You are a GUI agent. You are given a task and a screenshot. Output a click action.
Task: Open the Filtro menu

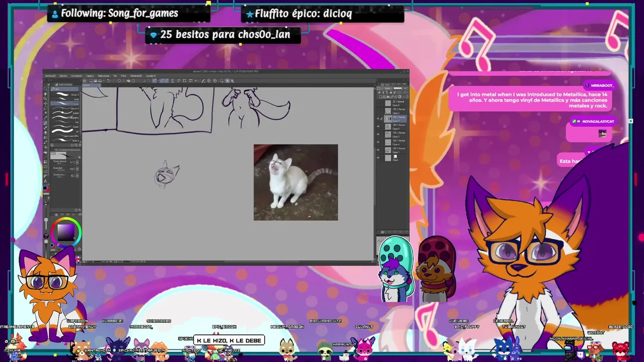[123, 76]
